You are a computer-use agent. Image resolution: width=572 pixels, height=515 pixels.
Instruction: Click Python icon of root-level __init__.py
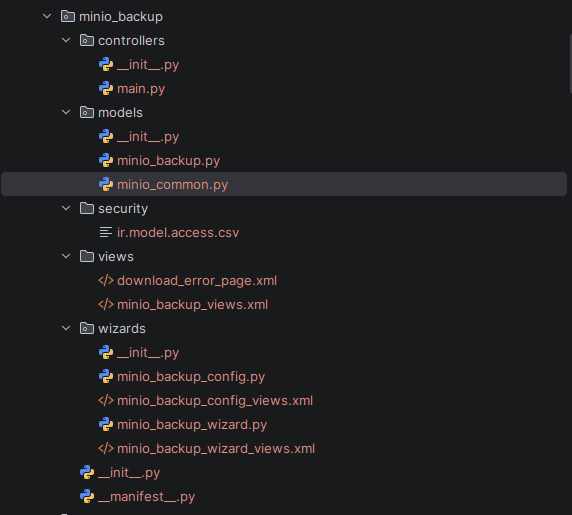87,472
